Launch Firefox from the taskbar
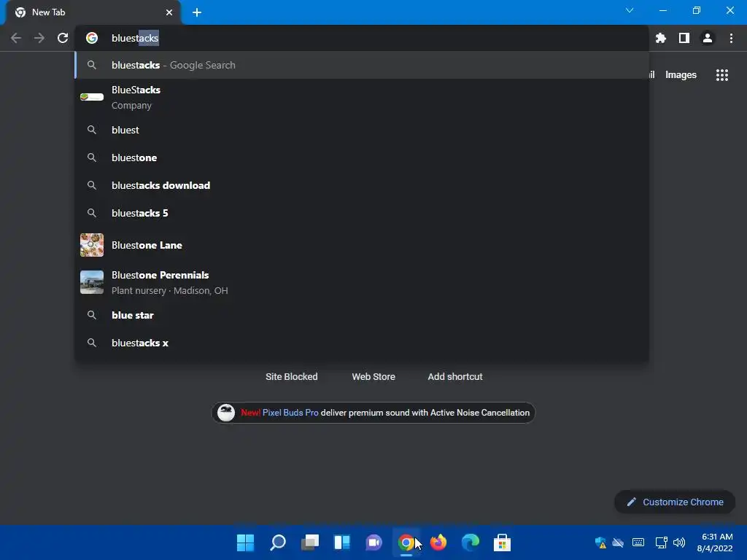 pyautogui.click(x=438, y=542)
